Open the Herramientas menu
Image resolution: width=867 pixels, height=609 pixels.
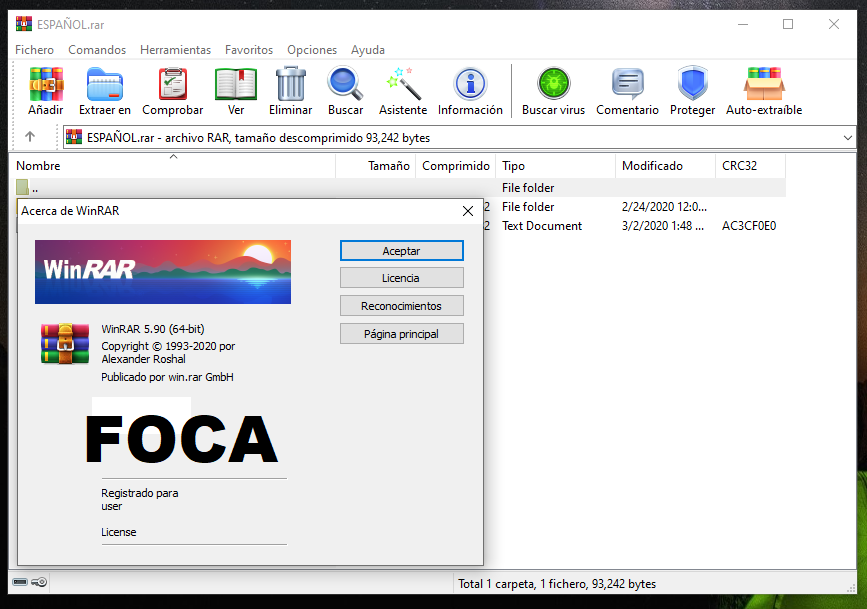coord(175,50)
